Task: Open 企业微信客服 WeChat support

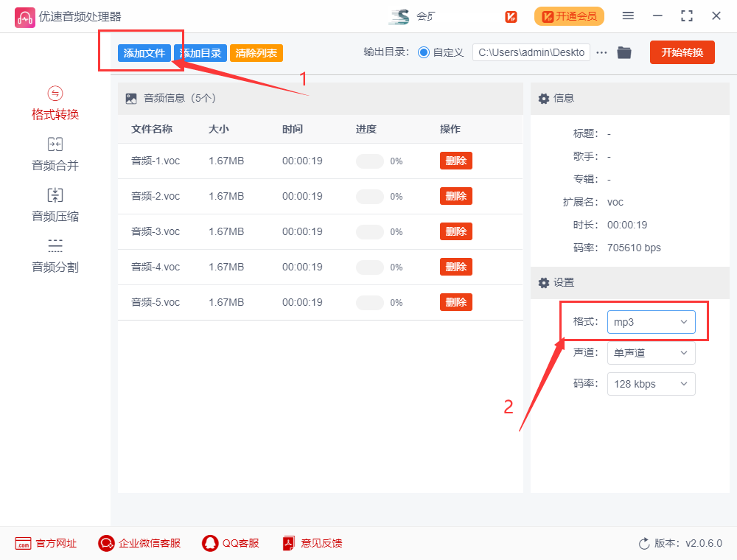Action: pyautogui.click(x=105, y=543)
